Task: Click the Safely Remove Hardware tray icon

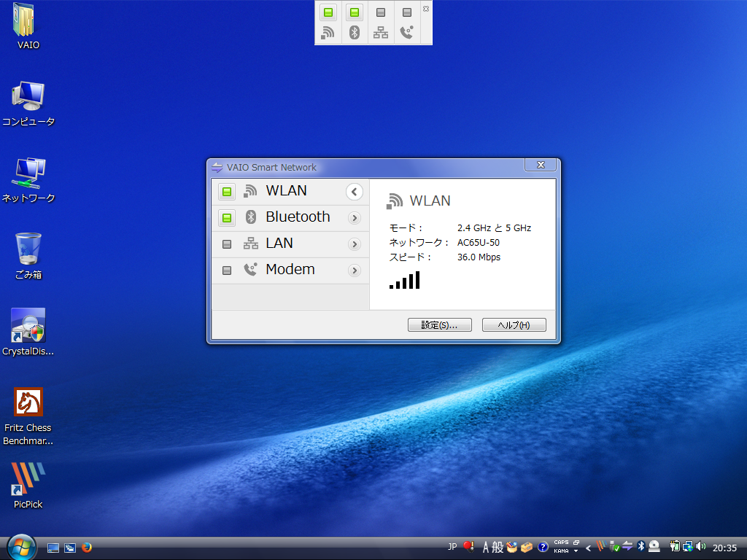Action: coord(614,547)
